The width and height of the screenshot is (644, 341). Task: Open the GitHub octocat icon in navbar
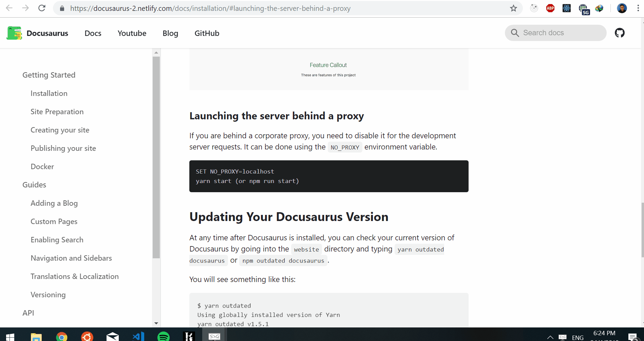620,33
